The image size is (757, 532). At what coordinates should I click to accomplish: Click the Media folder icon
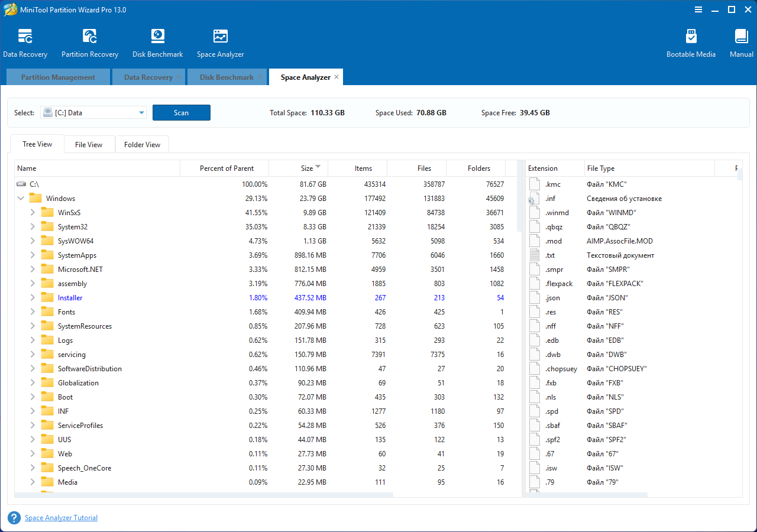click(x=47, y=482)
